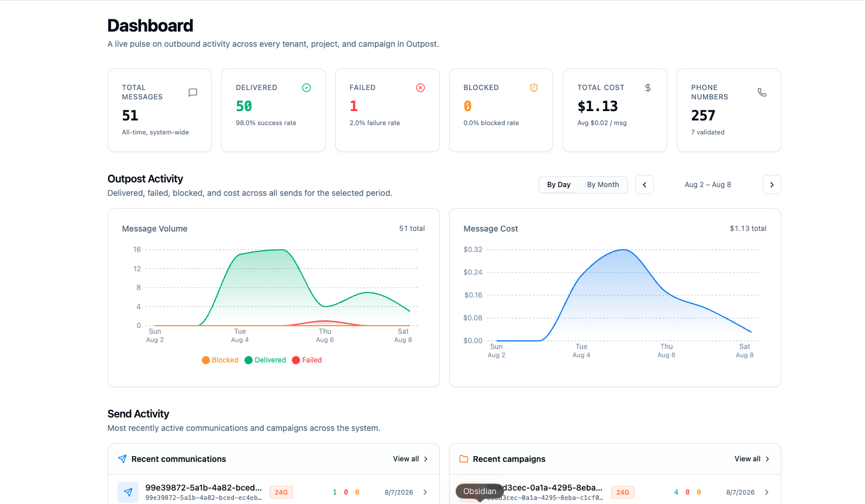Click the chat bubble icon in Total Messages card
This screenshot has width=865, height=504.
tap(193, 92)
